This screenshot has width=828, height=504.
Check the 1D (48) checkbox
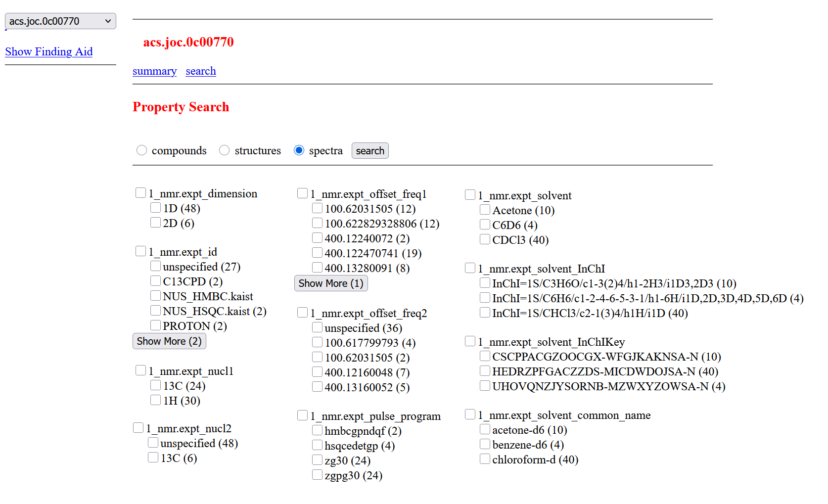(155, 208)
